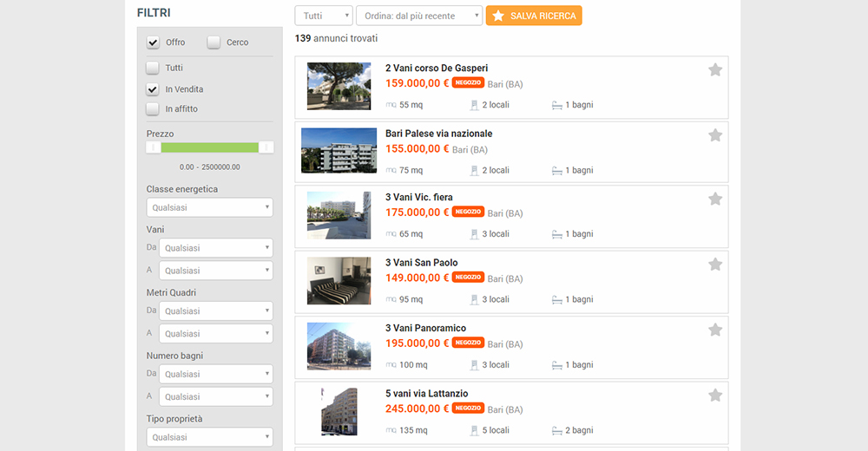Open the Bari Palese via nazionale title
The height and width of the screenshot is (451, 868).
pos(439,134)
